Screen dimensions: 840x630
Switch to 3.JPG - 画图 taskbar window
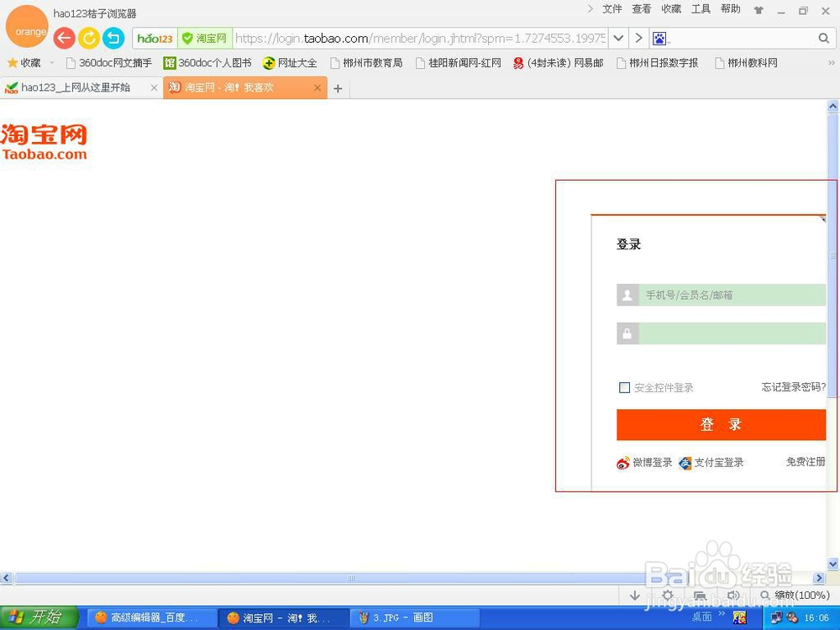414,617
